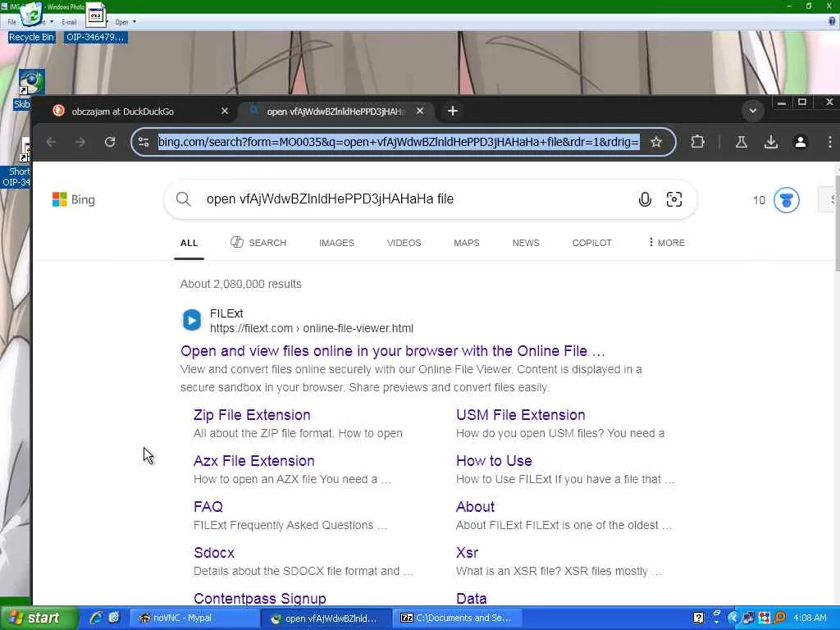This screenshot has height=630, width=840.
Task: Bookmark this page with the star
Action: click(656, 142)
